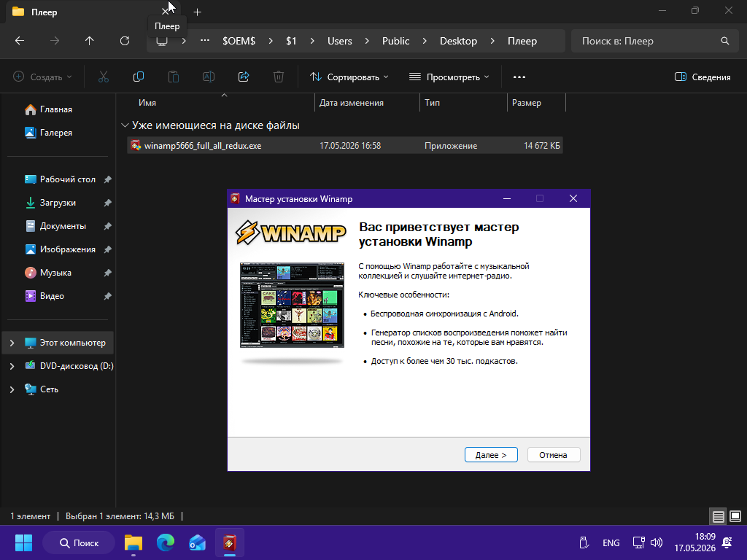The height and width of the screenshot is (560, 747).
Task: Add a new Explorer tab
Action: 197,12
